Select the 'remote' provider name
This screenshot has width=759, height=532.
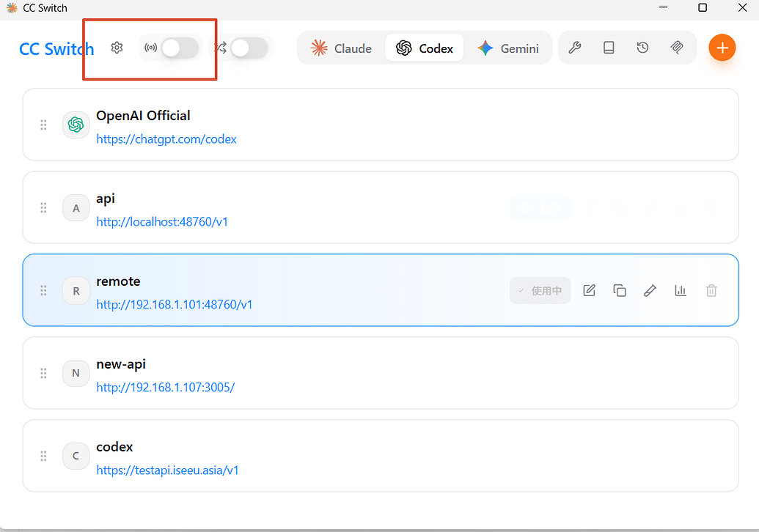[x=119, y=281]
